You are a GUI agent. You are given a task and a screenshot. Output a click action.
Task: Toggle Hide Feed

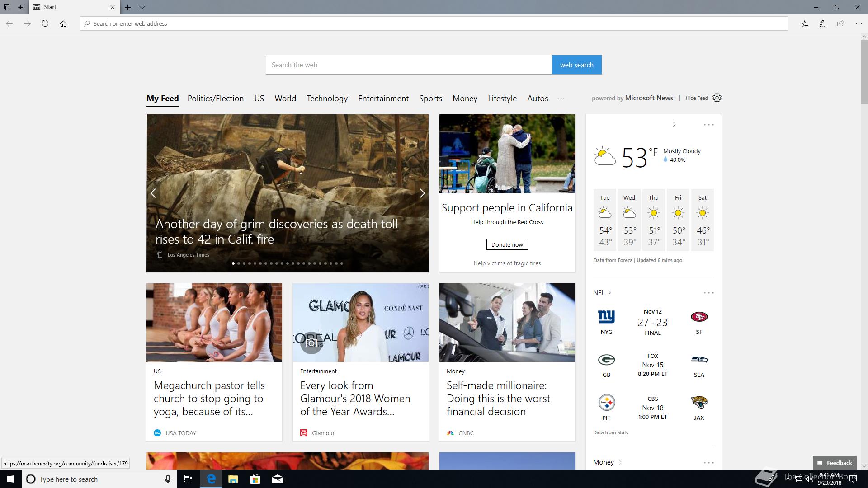696,98
